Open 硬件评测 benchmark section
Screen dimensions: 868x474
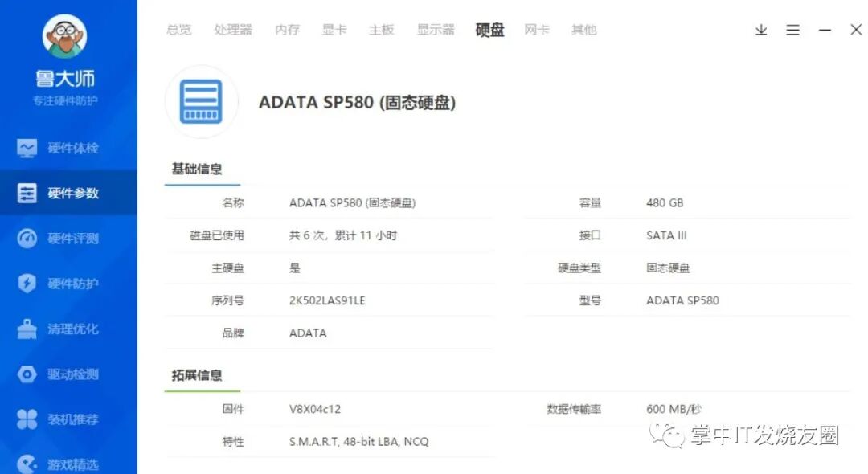tap(68, 238)
